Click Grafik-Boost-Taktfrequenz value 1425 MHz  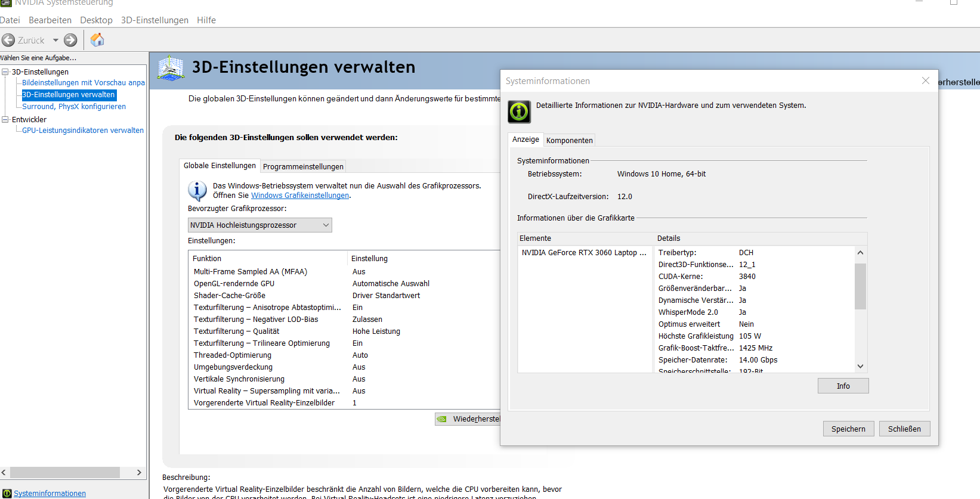click(x=756, y=348)
